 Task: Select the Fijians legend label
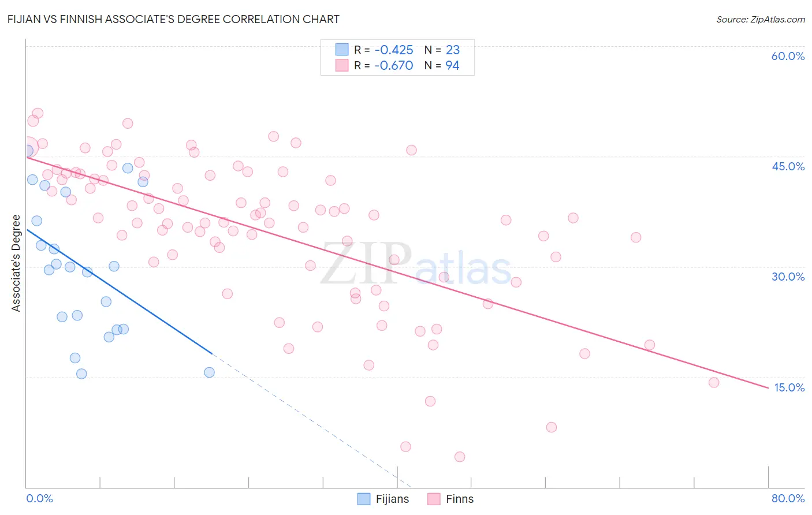pyautogui.click(x=392, y=499)
